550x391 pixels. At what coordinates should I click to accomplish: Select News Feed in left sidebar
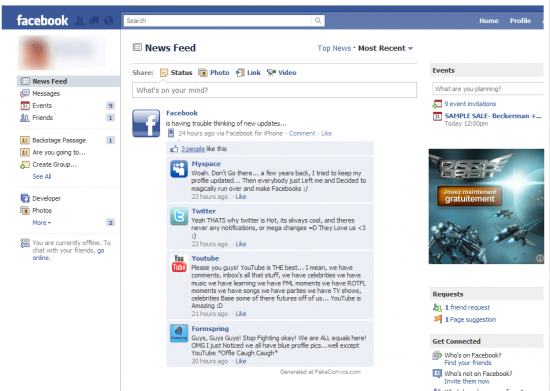tap(68, 81)
